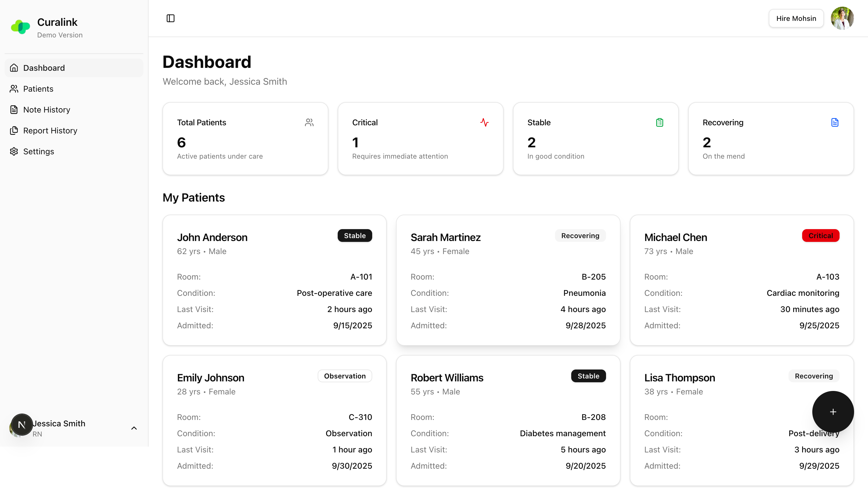Image resolution: width=868 pixels, height=500 pixels.
Task: Click the Critical badge on Michael Chen's card
Action: (820, 235)
